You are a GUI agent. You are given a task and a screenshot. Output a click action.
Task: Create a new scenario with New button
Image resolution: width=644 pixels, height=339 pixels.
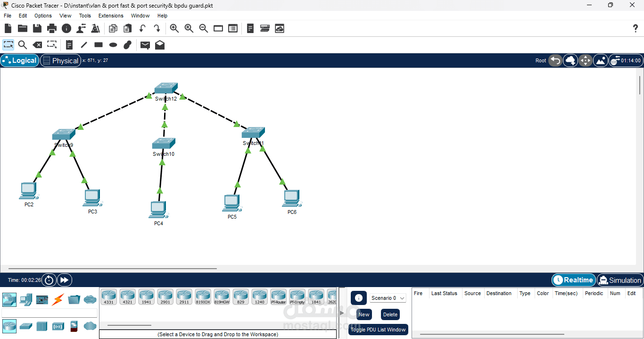tap(363, 314)
